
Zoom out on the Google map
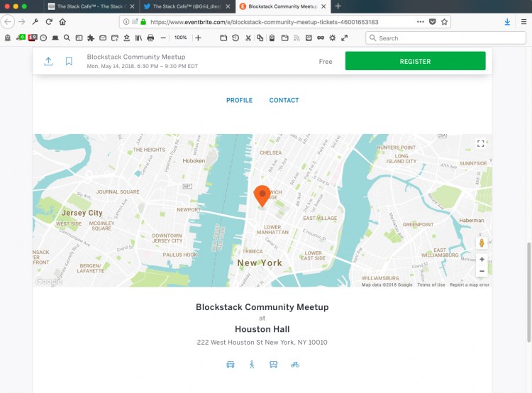coord(482,271)
